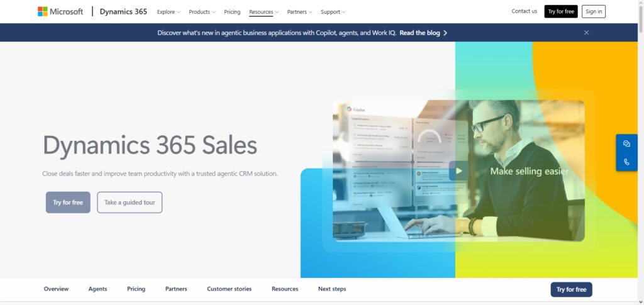Go to the Overview tab
Viewport: 644px width, 305px height.
tap(56, 289)
